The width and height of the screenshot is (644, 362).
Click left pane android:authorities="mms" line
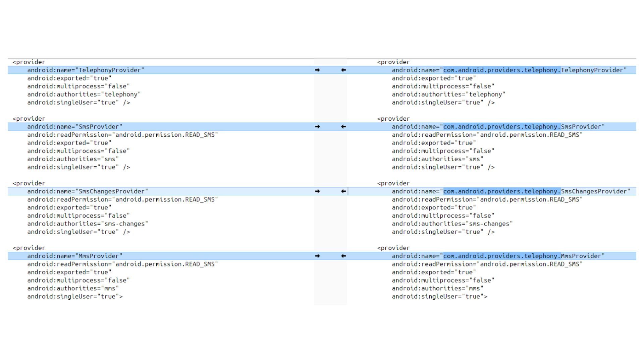[x=73, y=288]
